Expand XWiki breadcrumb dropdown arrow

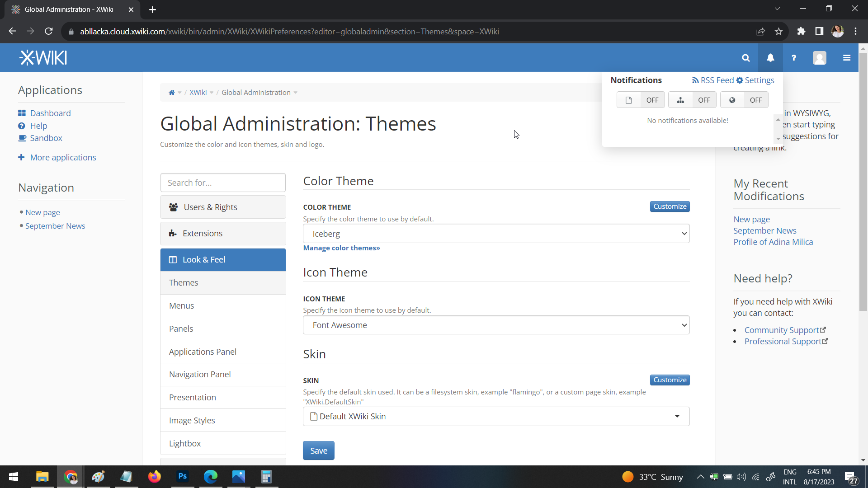[x=212, y=93]
